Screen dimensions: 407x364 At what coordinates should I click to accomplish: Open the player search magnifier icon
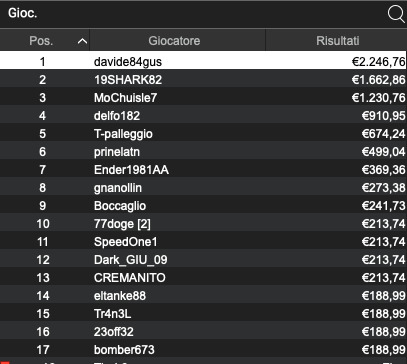(396, 14)
